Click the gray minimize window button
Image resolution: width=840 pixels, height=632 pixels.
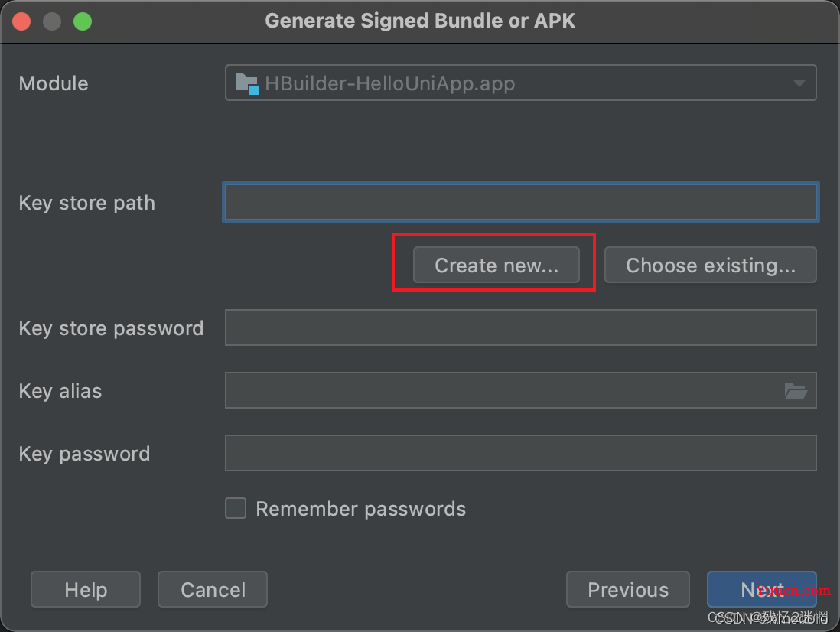click(x=52, y=21)
